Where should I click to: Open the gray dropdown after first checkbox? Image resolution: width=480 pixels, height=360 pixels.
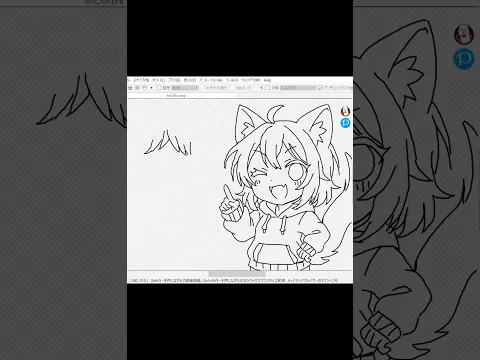185,88
